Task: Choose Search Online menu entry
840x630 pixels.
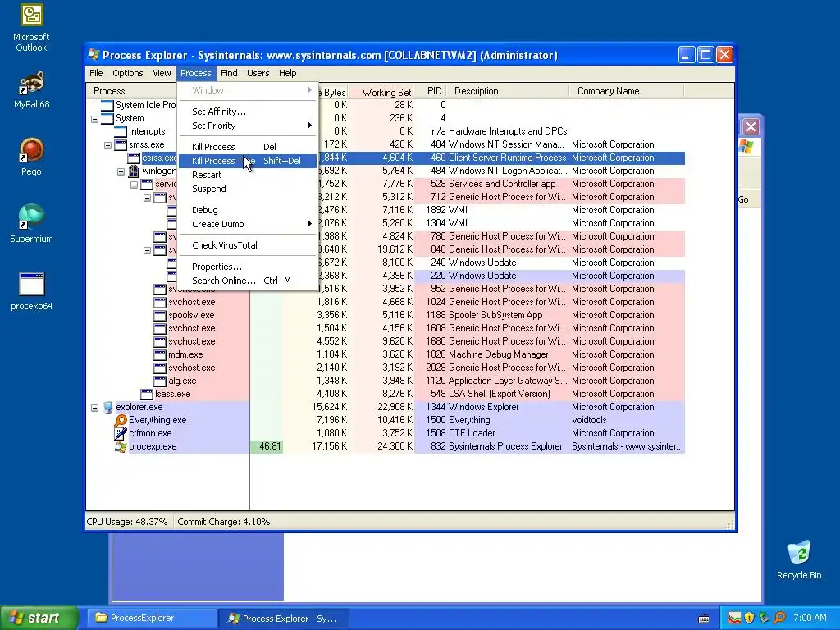Action: [248, 281]
